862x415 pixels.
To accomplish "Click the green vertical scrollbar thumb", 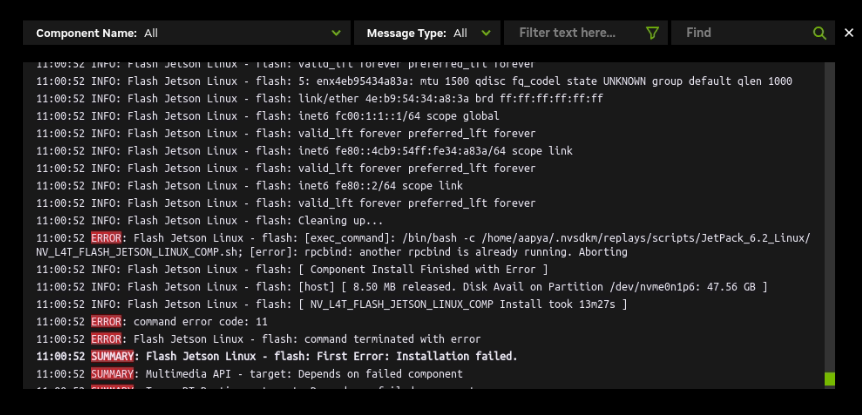I will (829, 379).
